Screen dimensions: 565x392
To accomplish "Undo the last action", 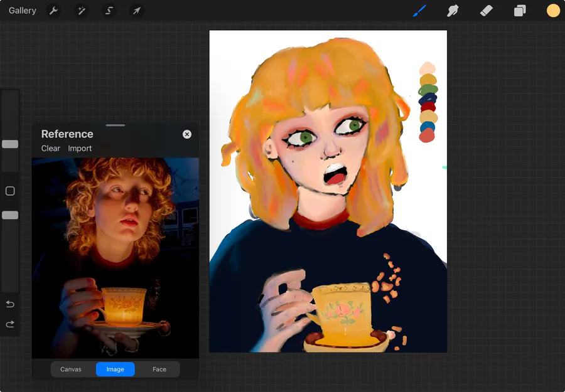I will (x=10, y=305).
